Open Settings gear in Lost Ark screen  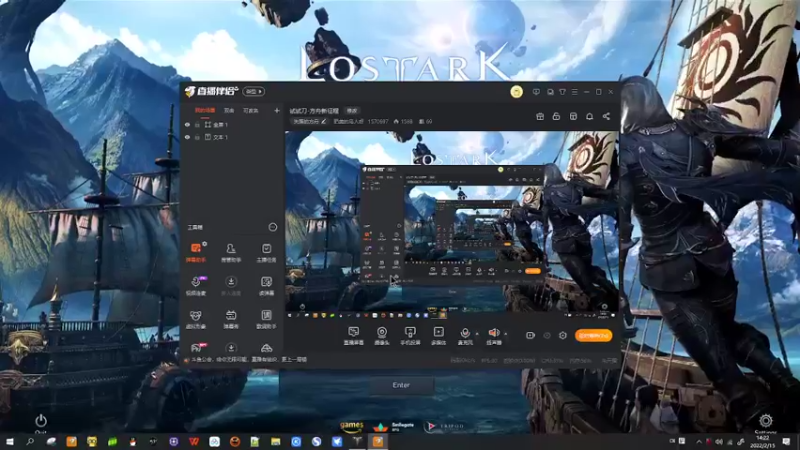765,421
